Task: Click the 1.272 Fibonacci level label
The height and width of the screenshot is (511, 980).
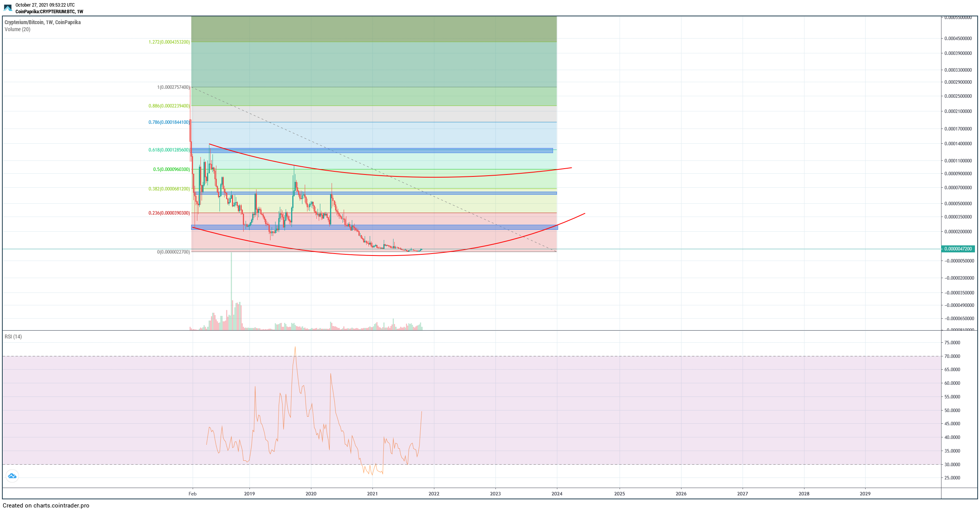Action: pos(169,42)
